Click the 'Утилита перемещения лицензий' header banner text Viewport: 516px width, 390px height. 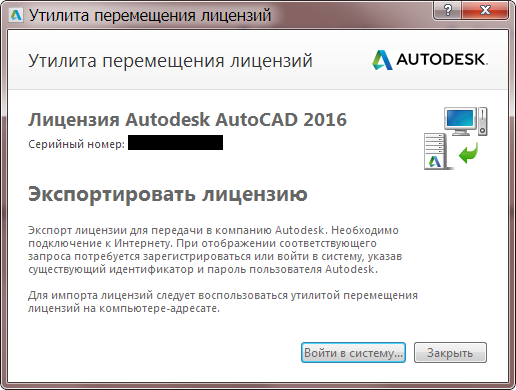[170, 61]
